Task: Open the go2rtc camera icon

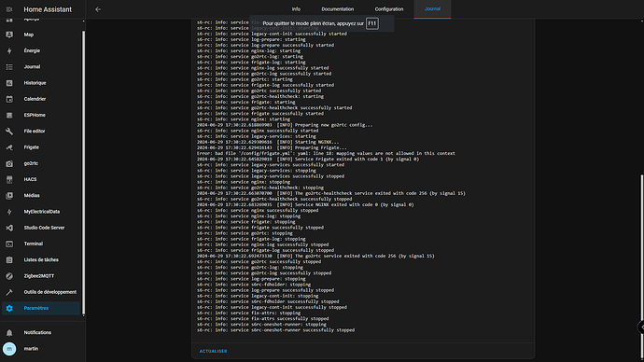Action: 9,163
